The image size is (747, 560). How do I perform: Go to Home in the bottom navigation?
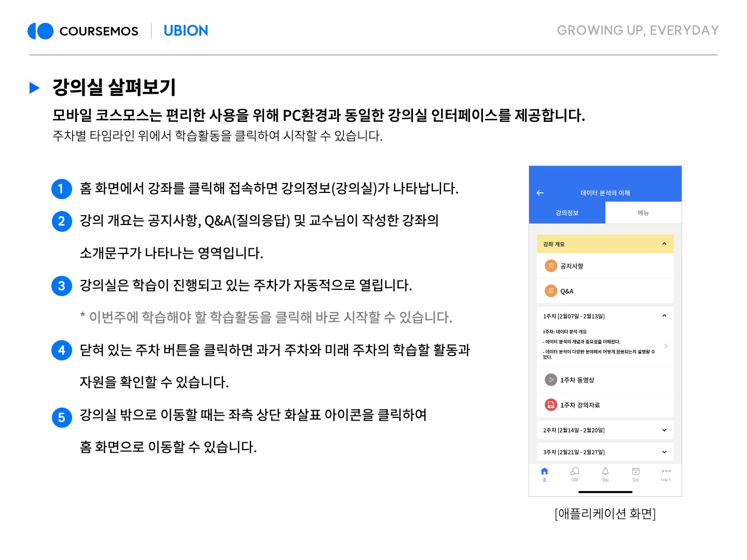544,473
